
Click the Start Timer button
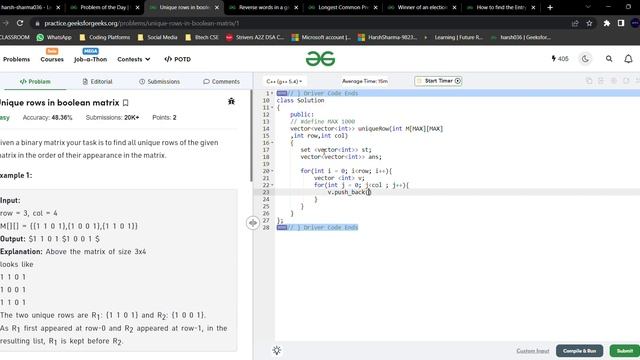pyautogui.click(x=438, y=81)
